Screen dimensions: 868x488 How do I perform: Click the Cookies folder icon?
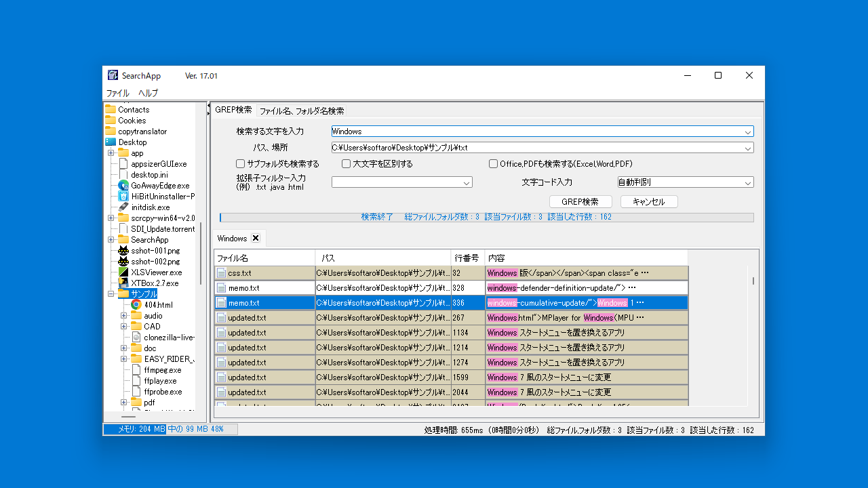[111, 120]
